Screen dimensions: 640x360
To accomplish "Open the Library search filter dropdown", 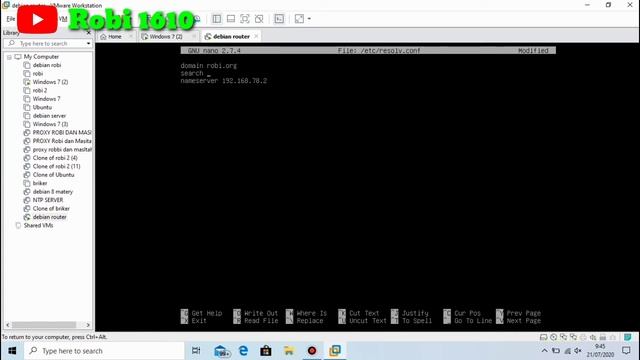I will pos(89,43).
